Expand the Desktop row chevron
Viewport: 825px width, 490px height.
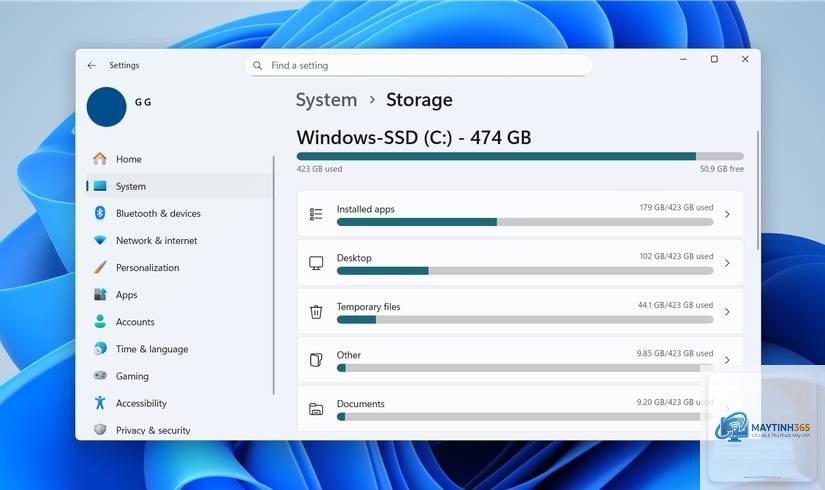727,263
